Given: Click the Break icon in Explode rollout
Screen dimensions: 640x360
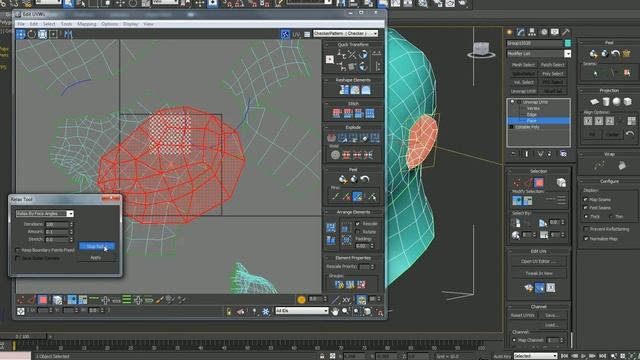Looking at the screenshot, I should [331, 138].
